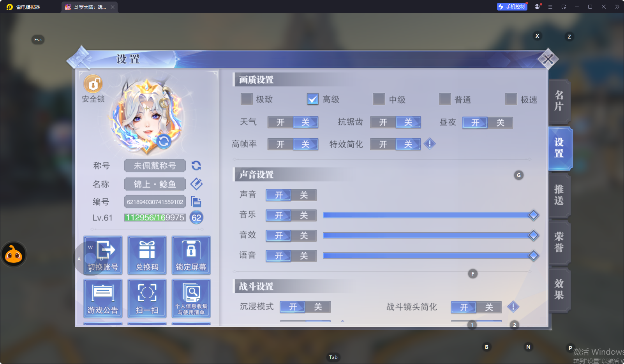
Task: Click 切换账号 to switch accounts
Action: (102, 255)
